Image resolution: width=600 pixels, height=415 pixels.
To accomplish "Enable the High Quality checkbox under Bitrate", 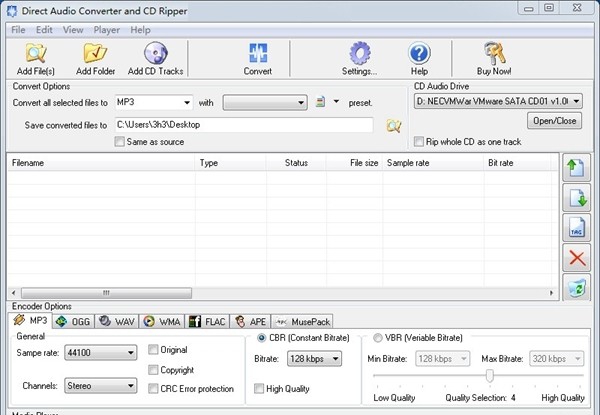I will tap(259, 389).
